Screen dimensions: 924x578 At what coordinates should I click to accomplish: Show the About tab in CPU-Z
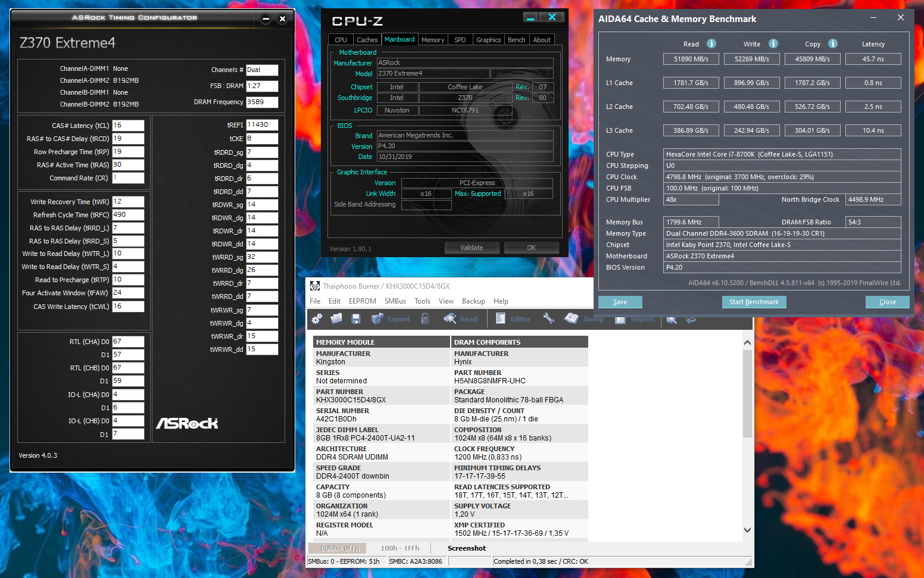(x=542, y=40)
